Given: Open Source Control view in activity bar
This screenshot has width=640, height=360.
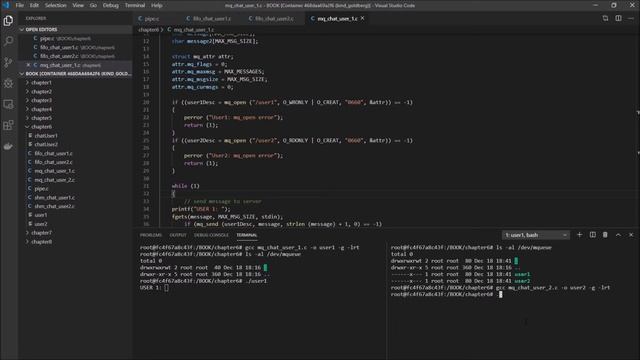Looking at the screenshot, I should coord(8,62).
